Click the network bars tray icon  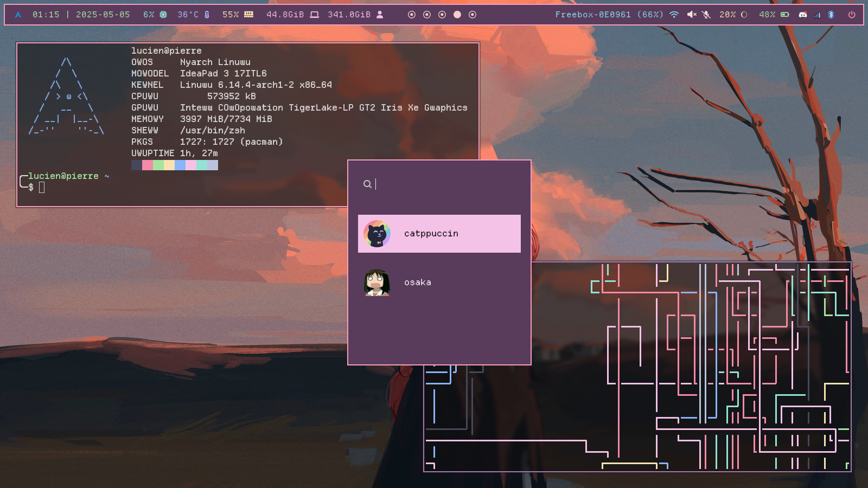pyautogui.click(x=817, y=15)
